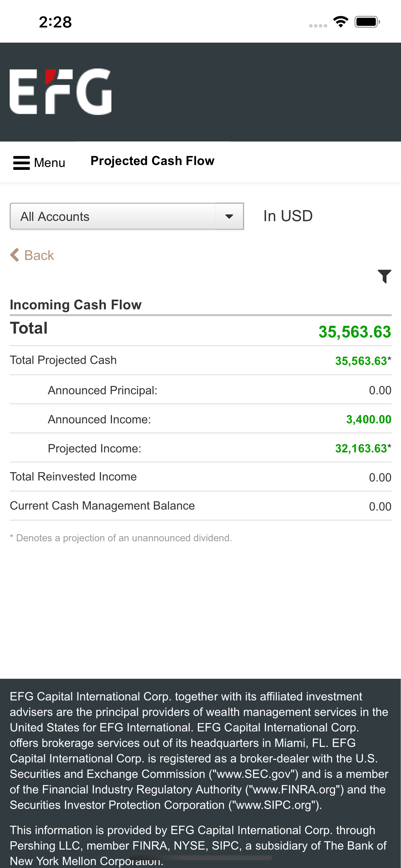
Task: Check the Wi-Fi status icon
Action: click(x=341, y=22)
